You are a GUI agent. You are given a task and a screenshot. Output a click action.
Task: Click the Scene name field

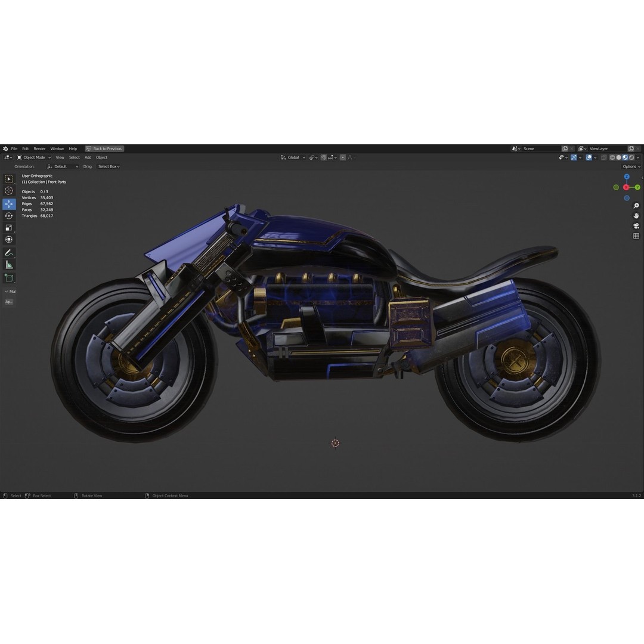point(540,148)
